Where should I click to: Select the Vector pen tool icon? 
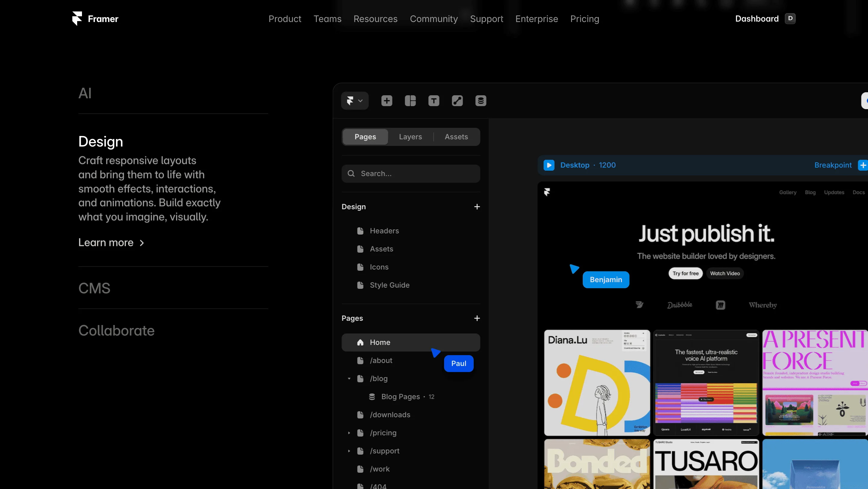tap(457, 100)
